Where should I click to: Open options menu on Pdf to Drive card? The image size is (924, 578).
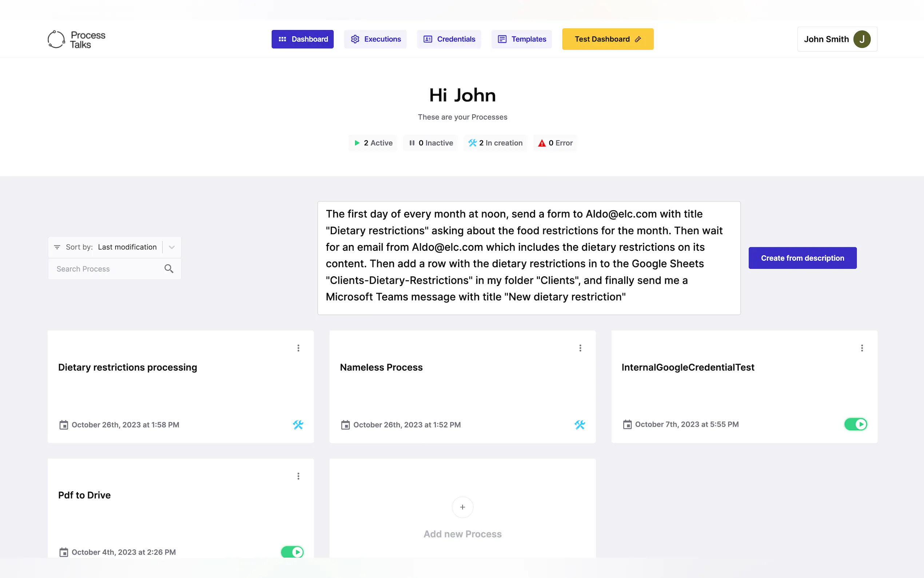tap(298, 476)
